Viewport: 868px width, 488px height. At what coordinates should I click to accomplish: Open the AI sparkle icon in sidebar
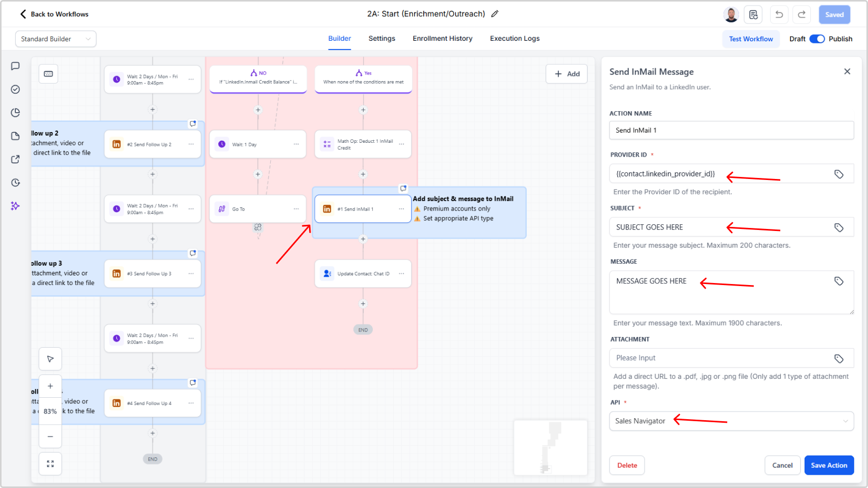[15, 206]
